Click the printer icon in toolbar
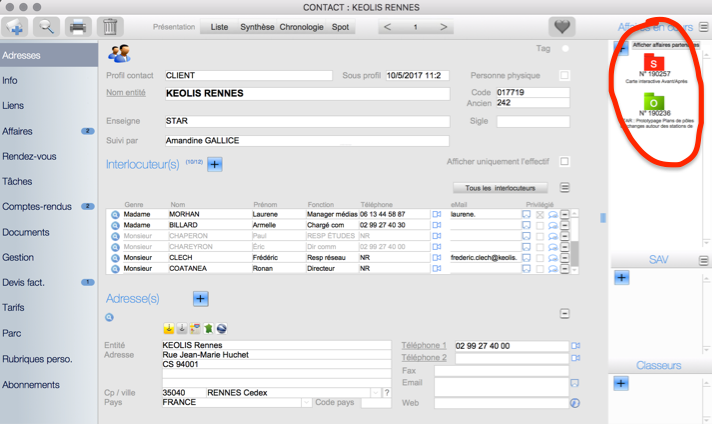 (78, 26)
